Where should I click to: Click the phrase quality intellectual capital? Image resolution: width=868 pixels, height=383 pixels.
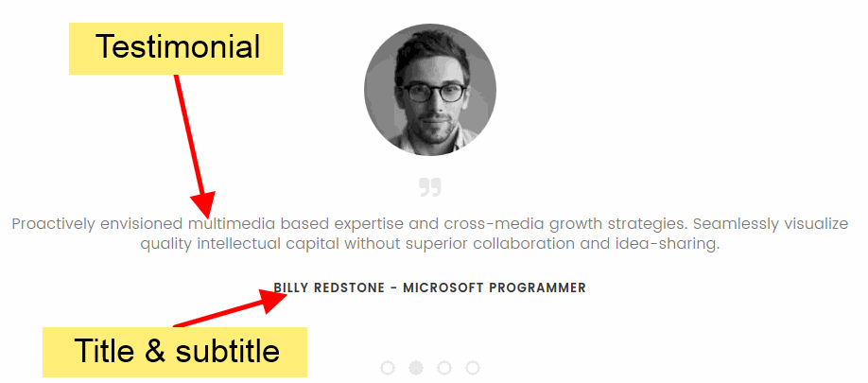(239, 244)
